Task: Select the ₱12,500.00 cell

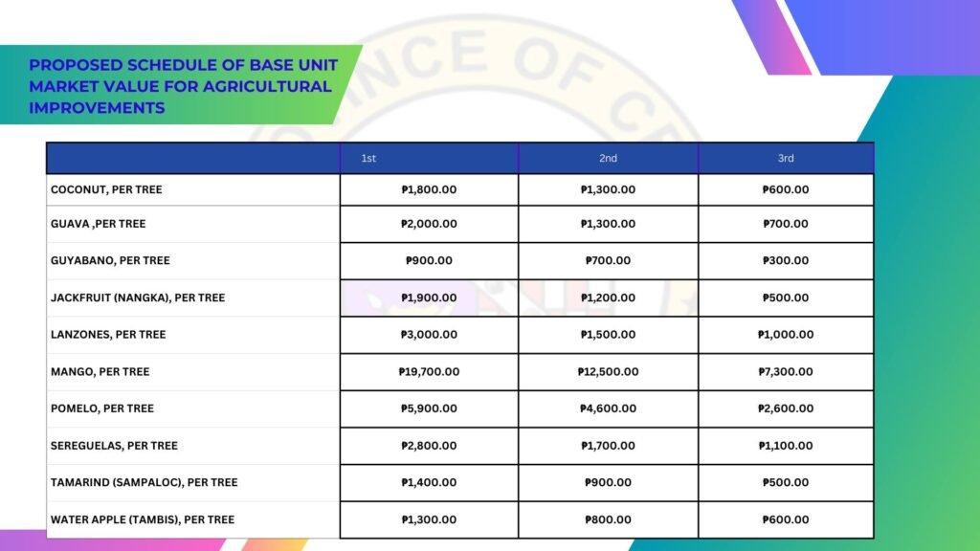Action: coord(608,371)
